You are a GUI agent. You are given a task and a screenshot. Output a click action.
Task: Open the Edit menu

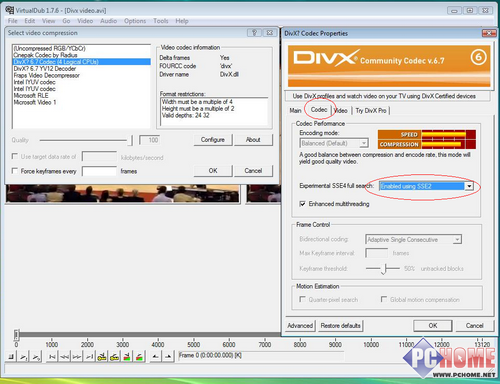pos(29,21)
